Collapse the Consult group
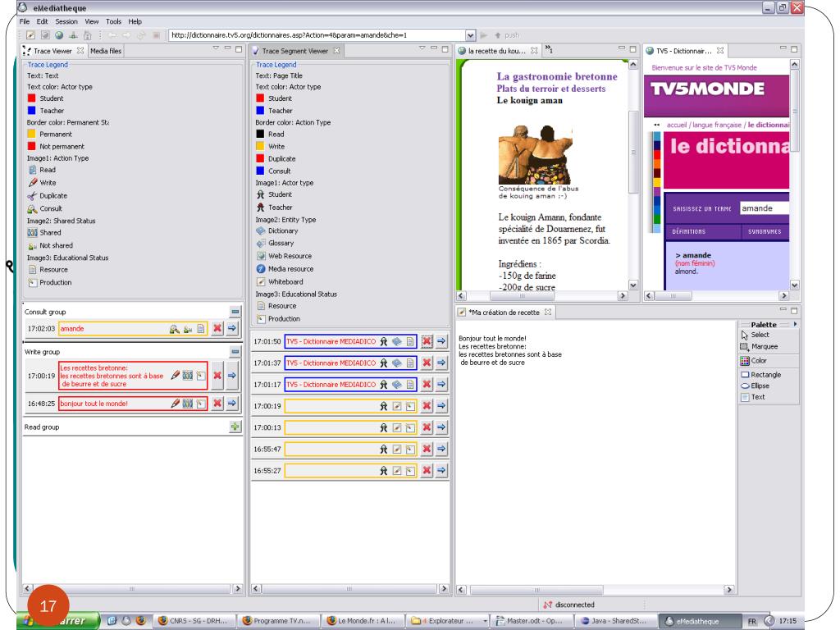 [x=235, y=311]
